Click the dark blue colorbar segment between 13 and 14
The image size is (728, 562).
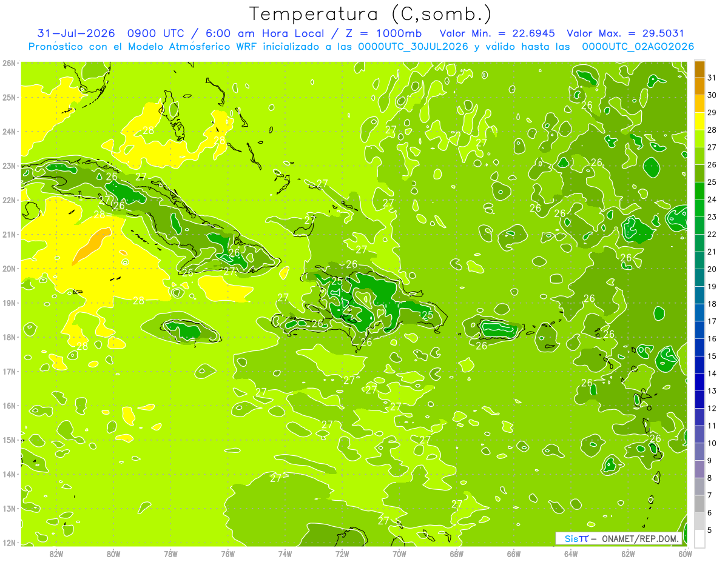pyautogui.click(x=699, y=382)
